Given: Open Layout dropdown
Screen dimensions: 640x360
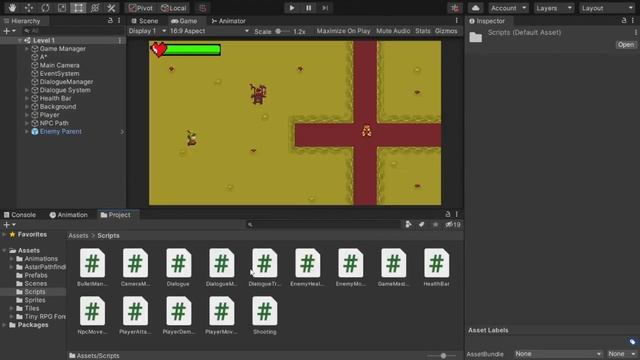Looking at the screenshot, I should [x=607, y=8].
